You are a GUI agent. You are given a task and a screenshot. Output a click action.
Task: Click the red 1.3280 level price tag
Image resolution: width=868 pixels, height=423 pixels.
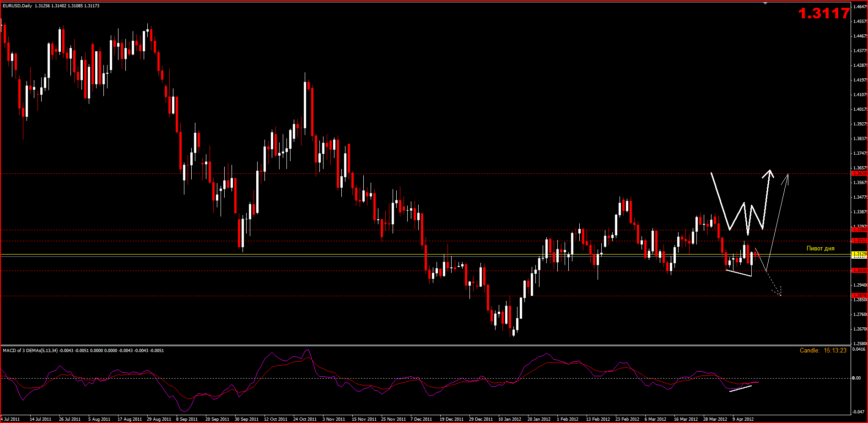(860, 230)
